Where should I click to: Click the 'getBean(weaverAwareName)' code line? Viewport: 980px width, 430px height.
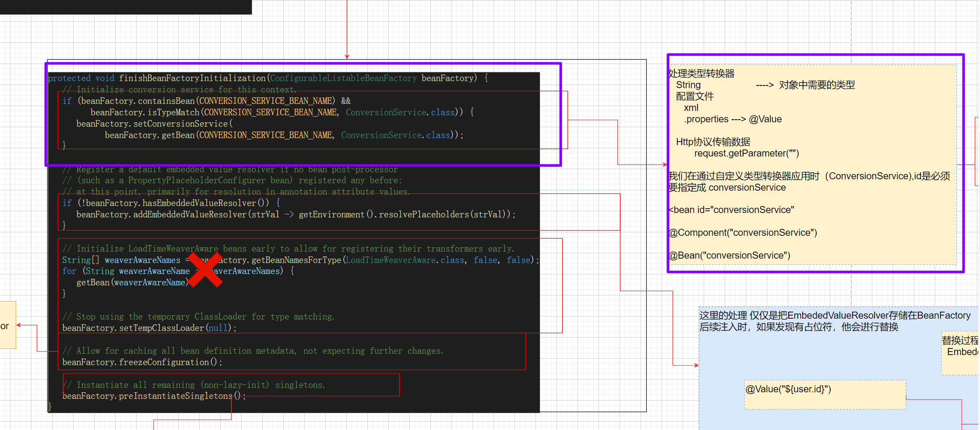pyautogui.click(x=132, y=282)
